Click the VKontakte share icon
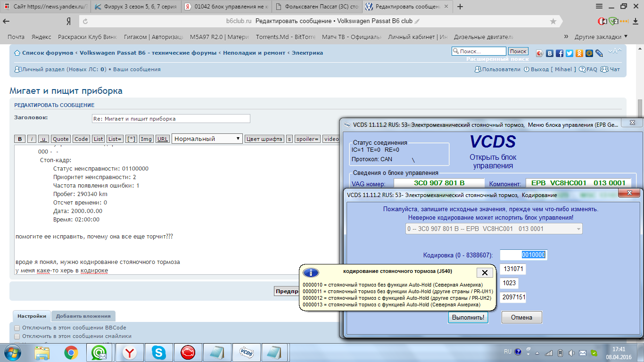 pos(550,53)
